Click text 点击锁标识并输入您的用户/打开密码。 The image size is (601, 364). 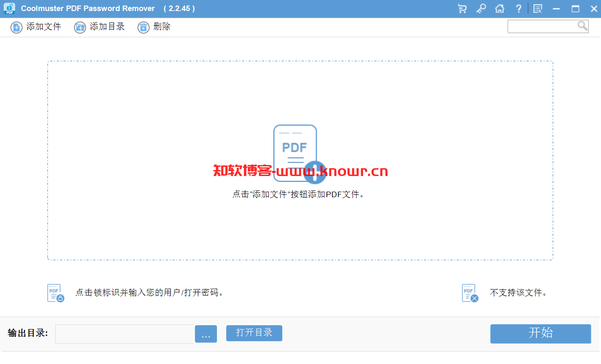click(x=150, y=293)
